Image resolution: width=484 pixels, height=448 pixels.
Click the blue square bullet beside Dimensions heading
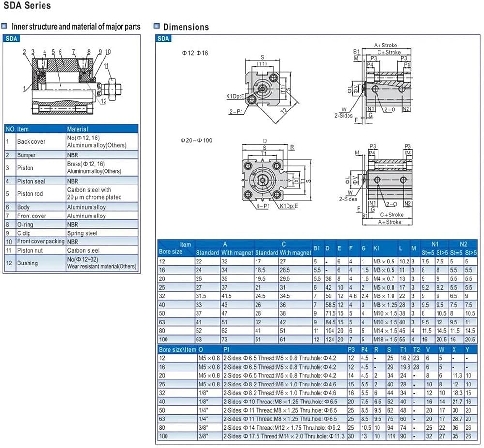(x=157, y=26)
